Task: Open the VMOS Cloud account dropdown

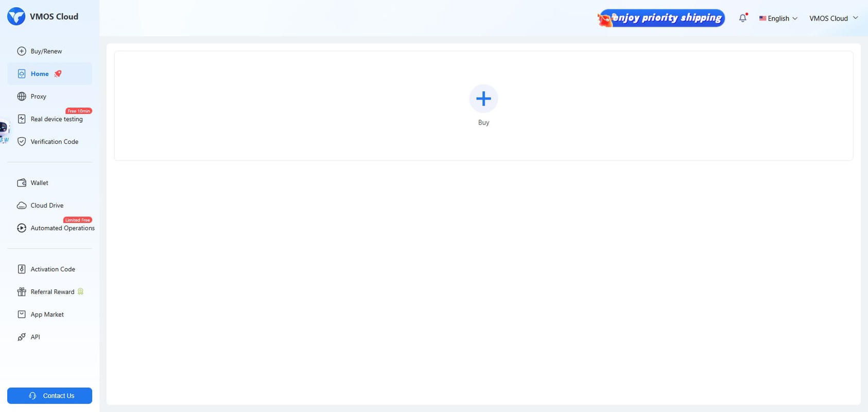Action: coord(834,19)
